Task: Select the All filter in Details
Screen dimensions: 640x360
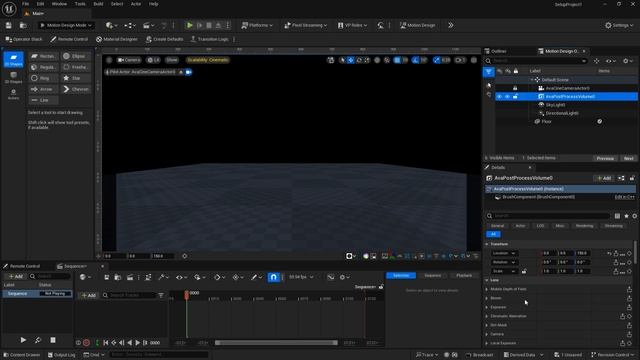Action: (x=493, y=234)
